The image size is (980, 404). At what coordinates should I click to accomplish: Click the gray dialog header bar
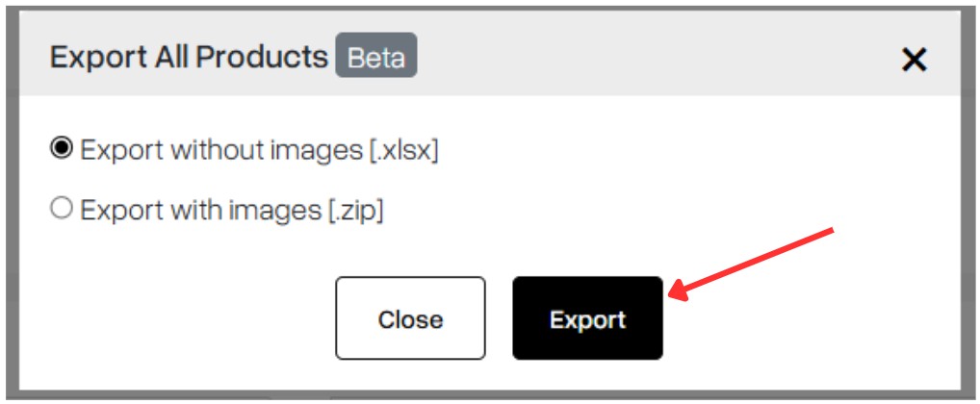[x=490, y=54]
